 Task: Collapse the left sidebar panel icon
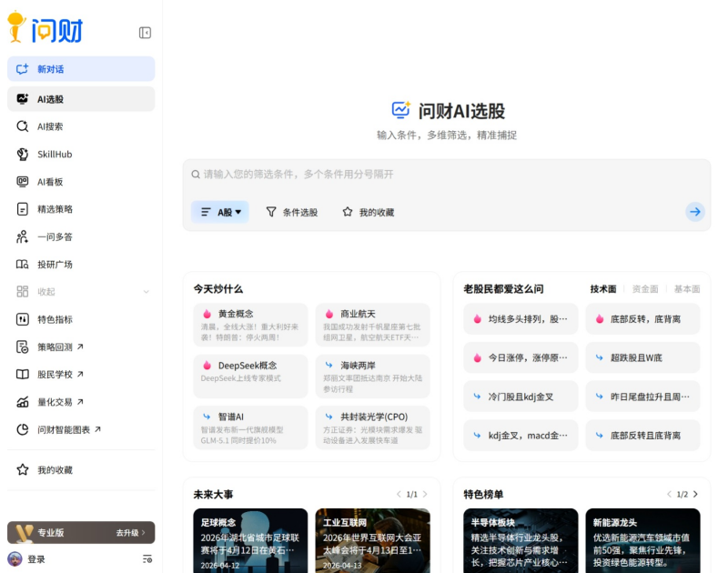(145, 33)
